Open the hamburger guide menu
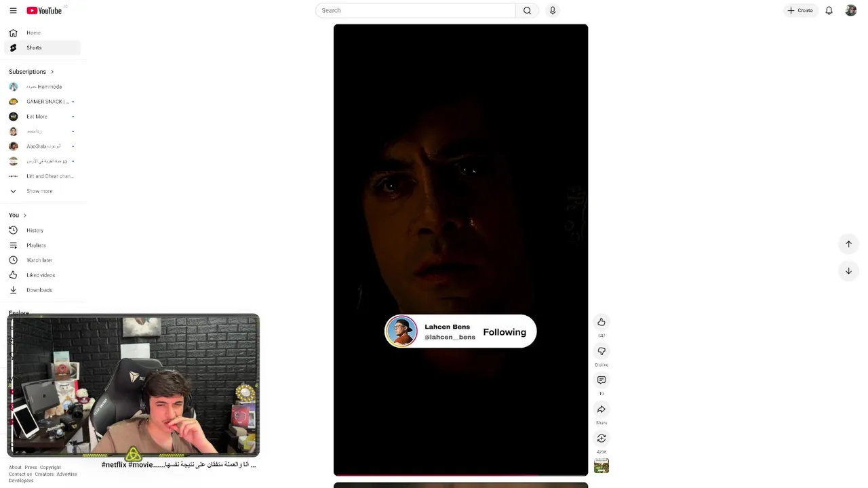Image resolution: width=868 pixels, height=488 pixels. 13,11
